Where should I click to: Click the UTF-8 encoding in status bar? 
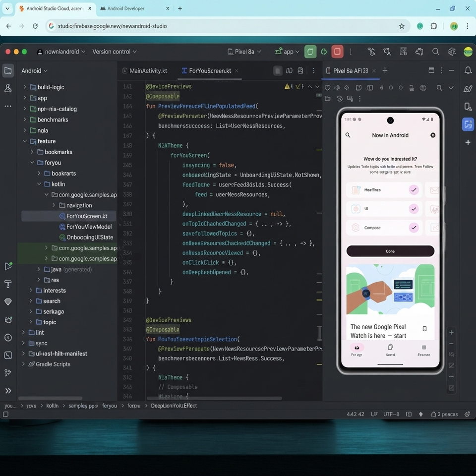[x=391, y=414]
